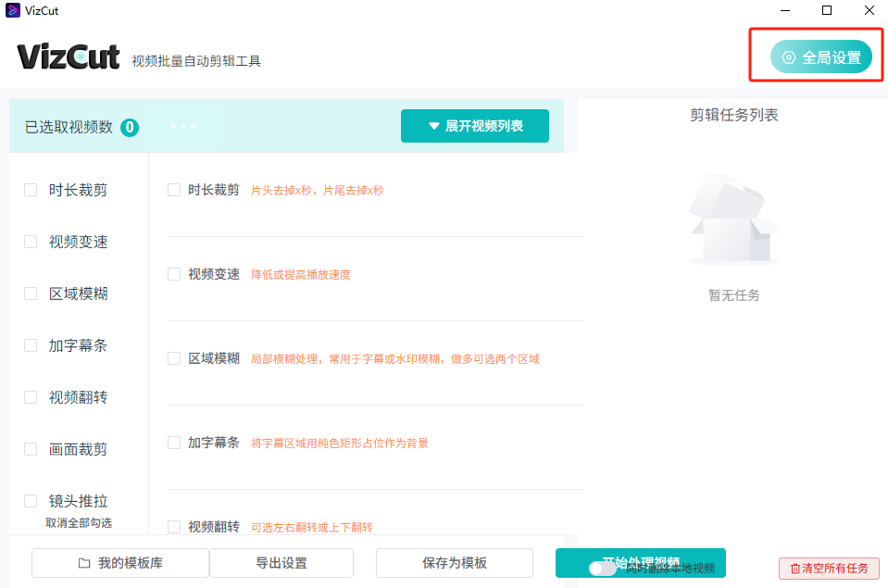Click 取消全部勾选 link
This screenshot has height=588, width=888.
tap(79, 523)
